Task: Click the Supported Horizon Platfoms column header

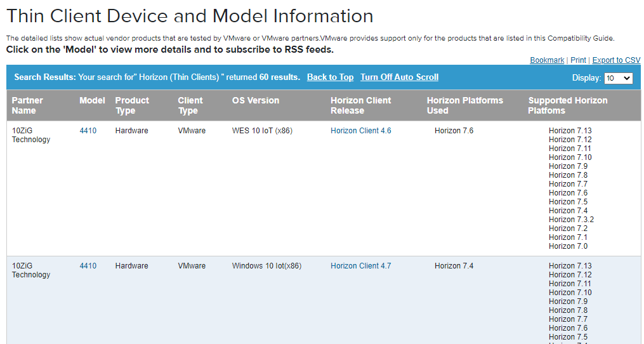Action: (568, 105)
